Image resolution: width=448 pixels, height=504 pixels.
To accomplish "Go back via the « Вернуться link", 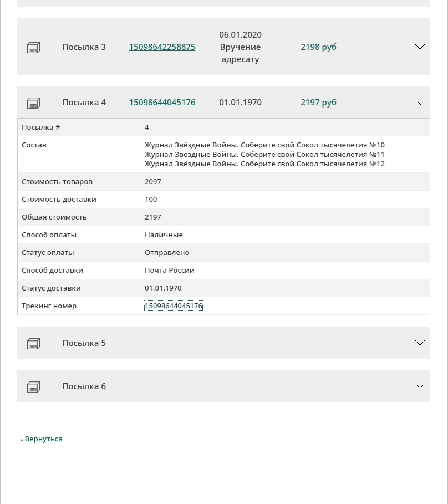I will pos(41,439).
